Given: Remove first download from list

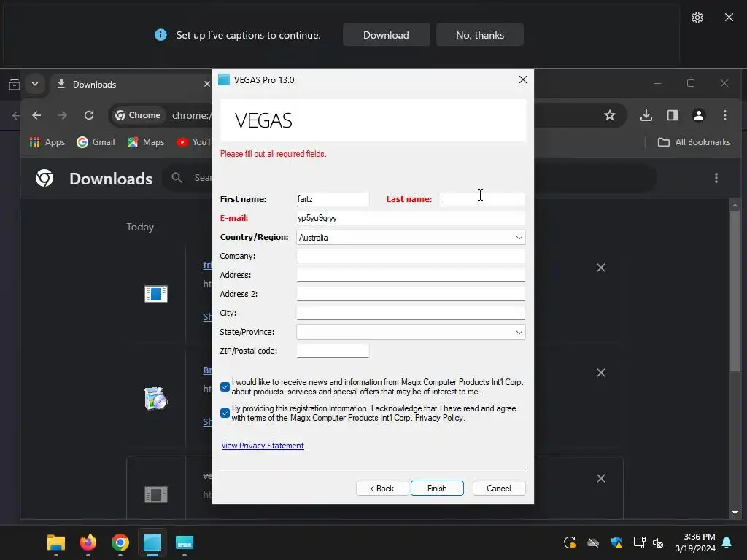Looking at the screenshot, I should click(601, 268).
